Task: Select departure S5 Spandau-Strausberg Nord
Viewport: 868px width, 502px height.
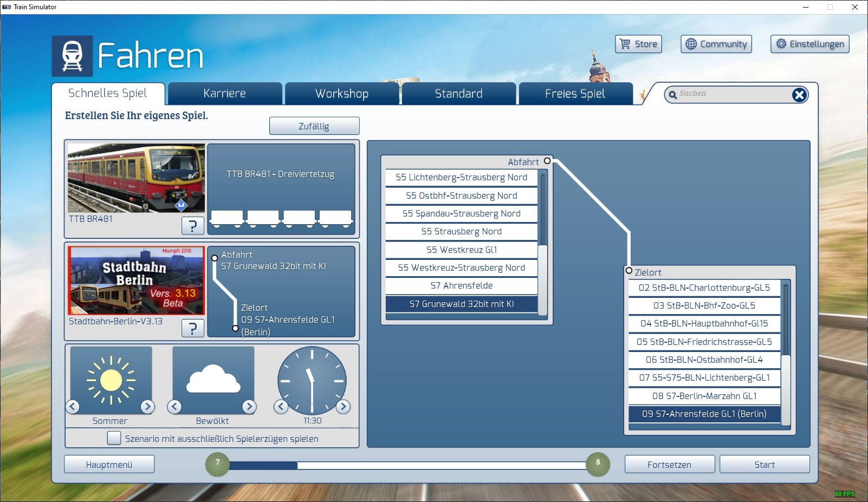Action: coord(462,213)
